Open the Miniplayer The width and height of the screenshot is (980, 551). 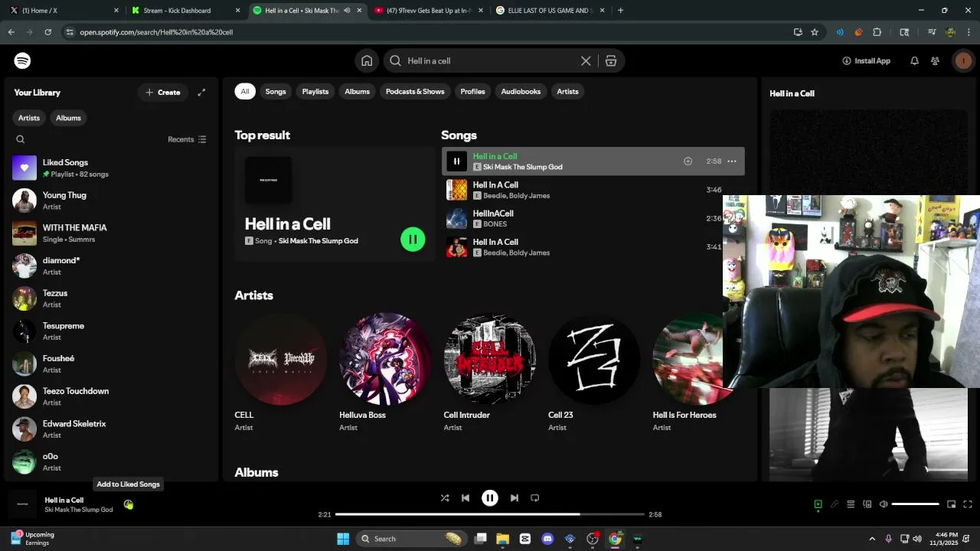pyautogui.click(x=951, y=504)
